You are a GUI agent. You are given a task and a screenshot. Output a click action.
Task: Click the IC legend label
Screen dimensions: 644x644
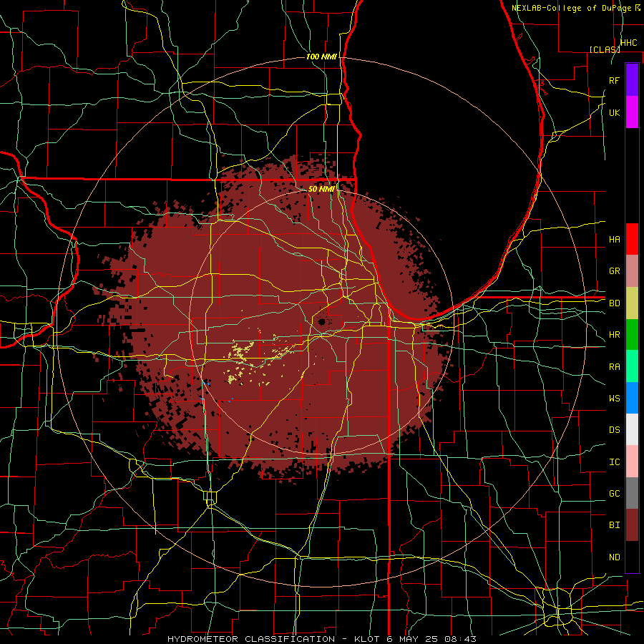(614, 462)
